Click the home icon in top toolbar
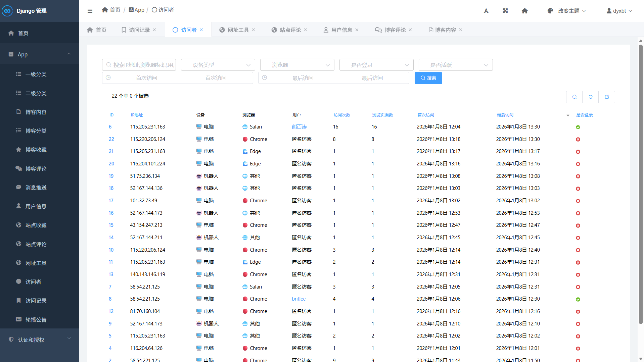 point(524,11)
